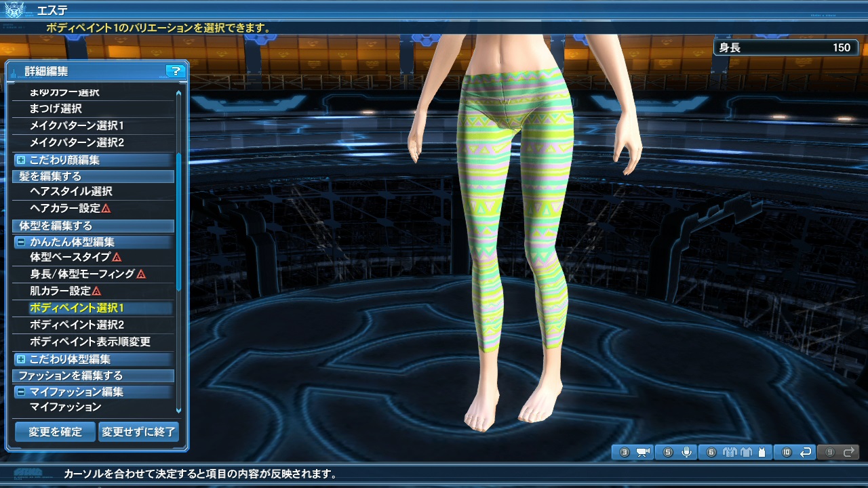
Task: Click the ファッションを編集する section header
Action: pyautogui.click(x=94, y=375)
